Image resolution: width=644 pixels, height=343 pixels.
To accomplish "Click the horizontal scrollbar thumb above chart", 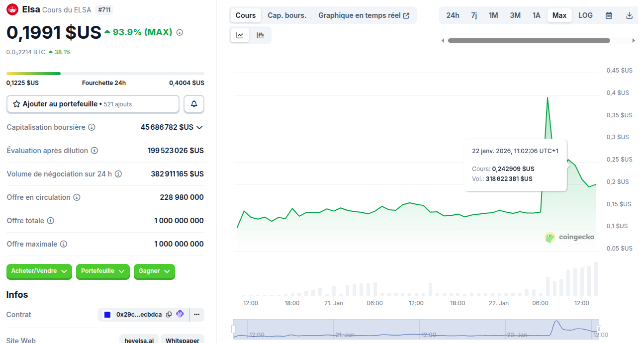I will [529, 41].
